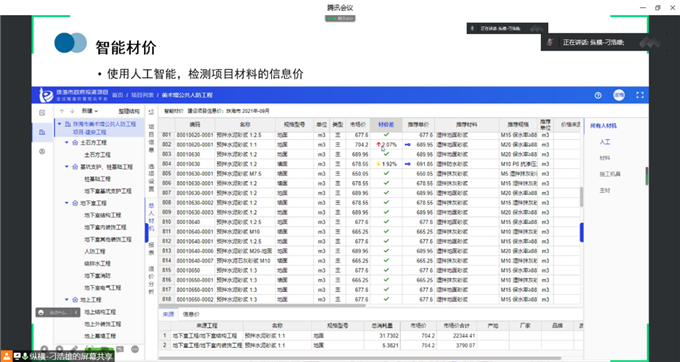Screen dimensions: 680x362
Task: Select 地上外装饰工程 tree item
Action: (103, 324)
